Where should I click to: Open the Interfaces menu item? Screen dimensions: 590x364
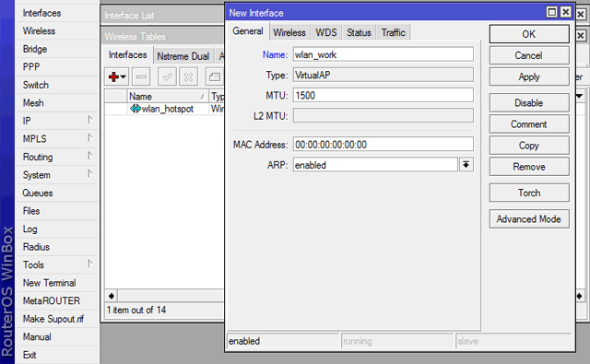[57, 13]
